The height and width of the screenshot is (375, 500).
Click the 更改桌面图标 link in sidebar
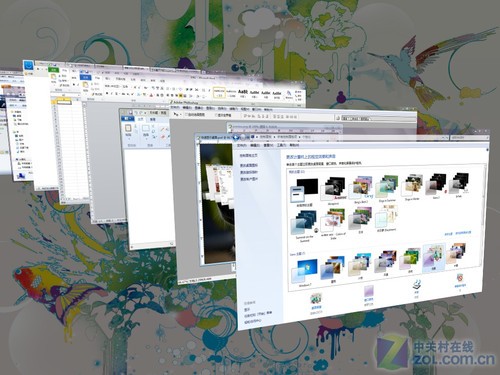[249, 165]
